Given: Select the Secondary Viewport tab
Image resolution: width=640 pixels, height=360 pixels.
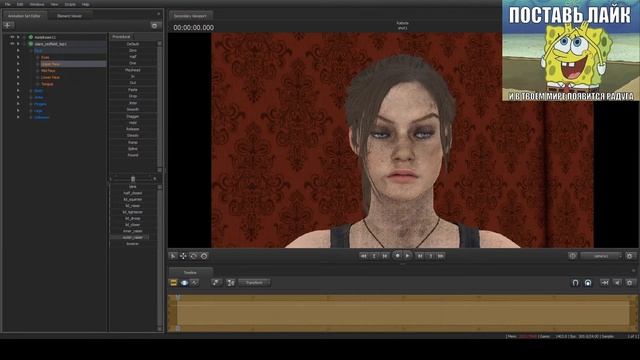Looking at the screenshot, I should [191, 16].
